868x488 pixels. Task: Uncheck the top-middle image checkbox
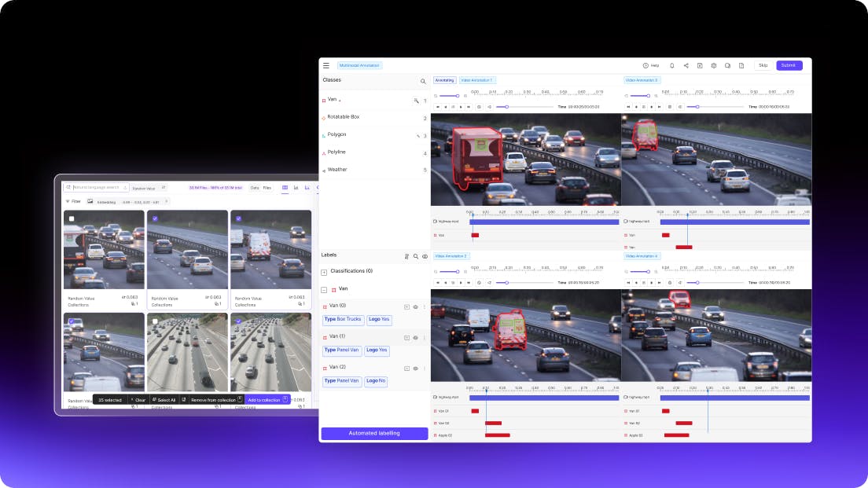155,218
